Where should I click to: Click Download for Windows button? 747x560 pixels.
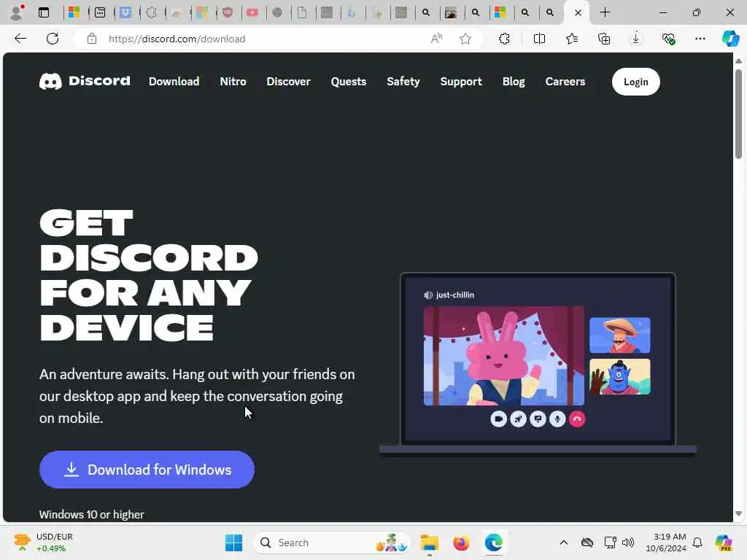tap(147, 470)
